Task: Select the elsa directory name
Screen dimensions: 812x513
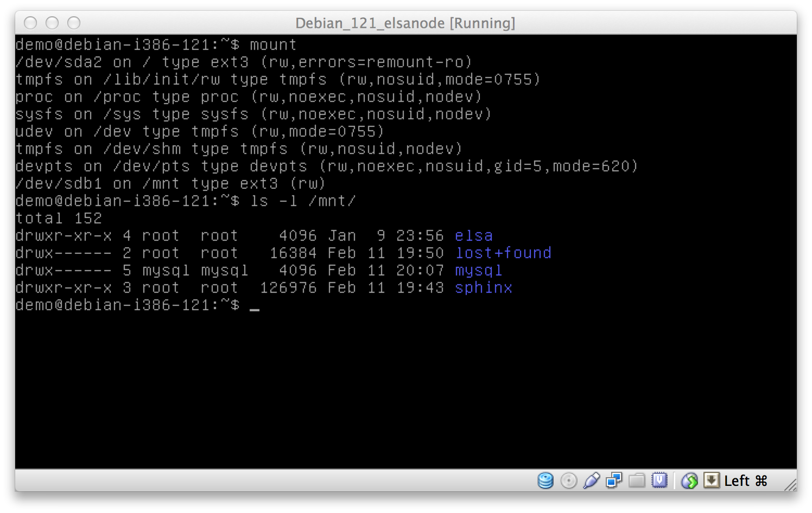Action: [473, 235]
